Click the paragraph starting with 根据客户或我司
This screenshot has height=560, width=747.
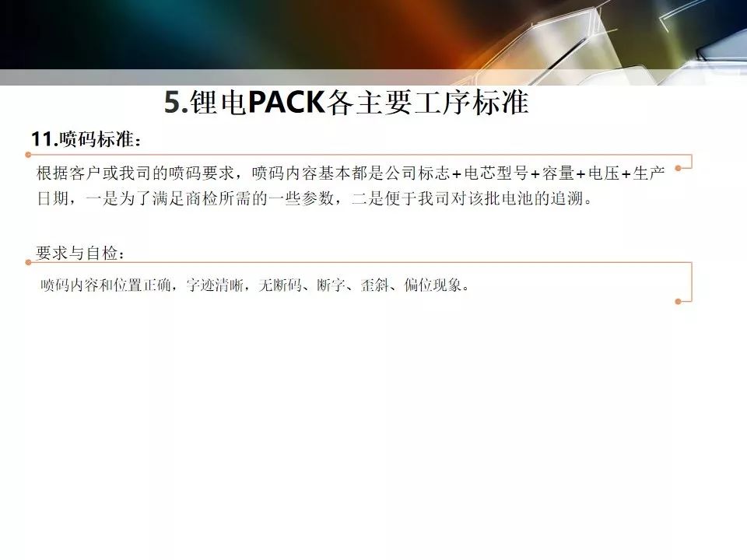[x=351, y=186]
